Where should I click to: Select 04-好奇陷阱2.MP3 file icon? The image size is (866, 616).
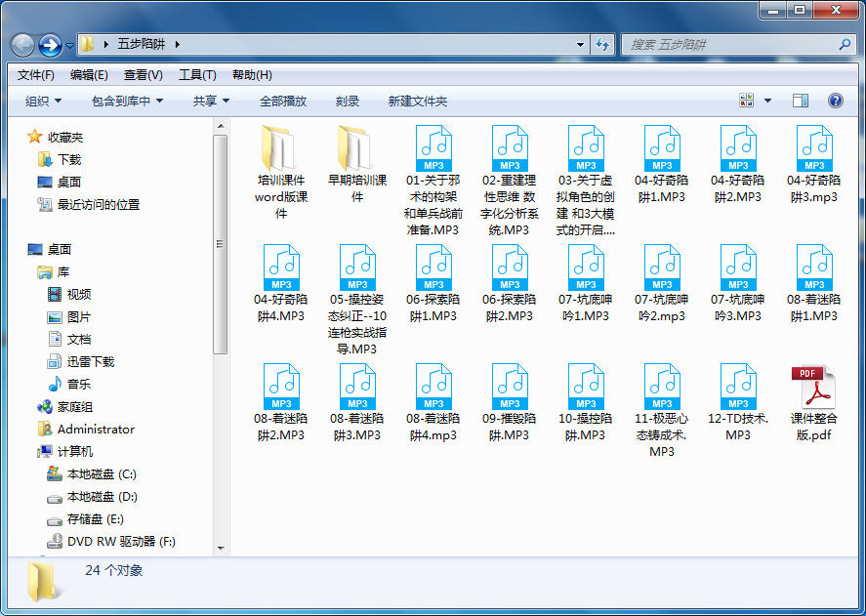pyautogui.click(x=738, y=148)
